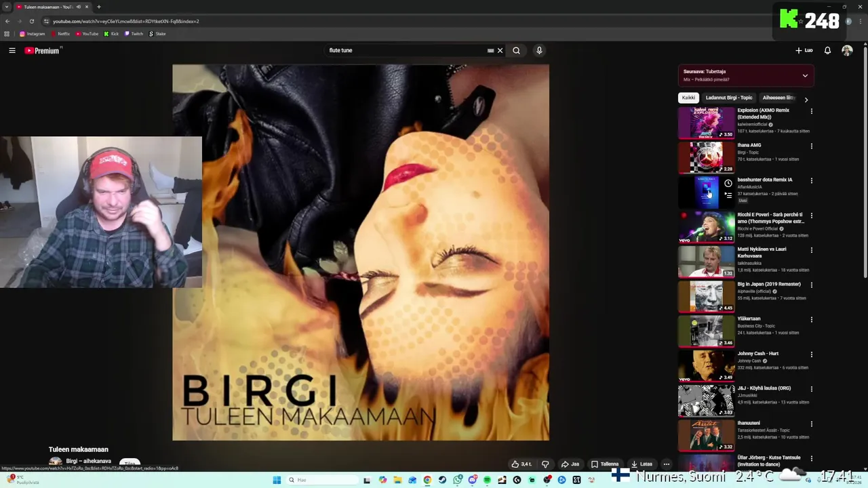Dislike the video

[545, 464]
